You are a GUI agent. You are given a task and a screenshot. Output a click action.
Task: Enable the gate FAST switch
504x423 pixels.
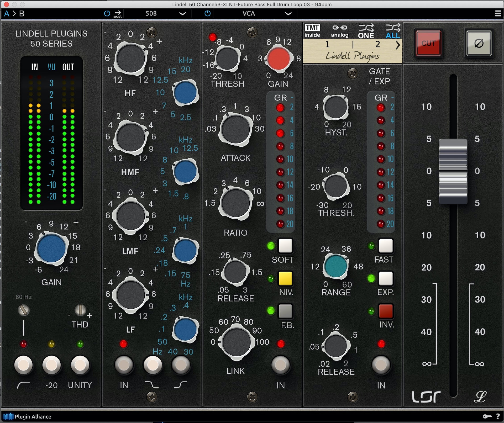386,246
